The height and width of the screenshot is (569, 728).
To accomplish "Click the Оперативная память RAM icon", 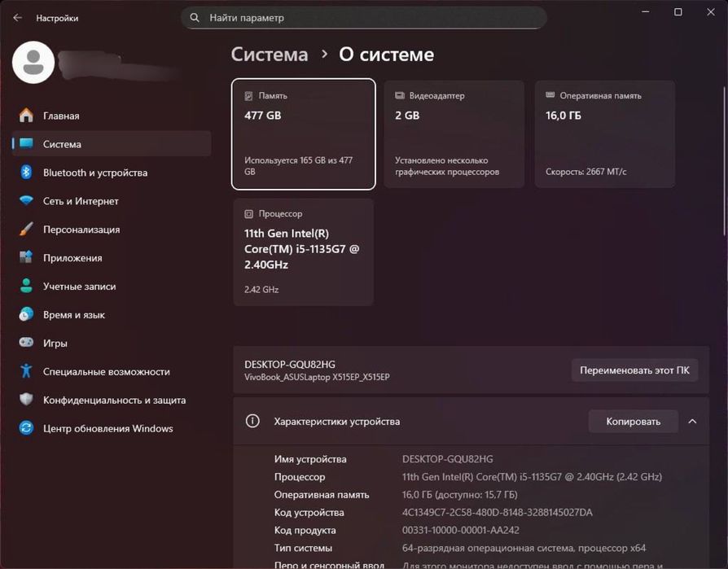I will pos(550,95).
